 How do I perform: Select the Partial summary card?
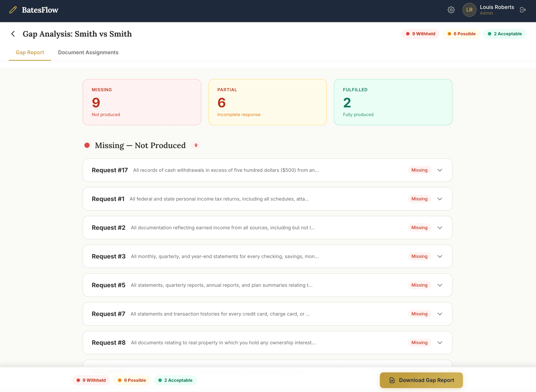point(267,102)
